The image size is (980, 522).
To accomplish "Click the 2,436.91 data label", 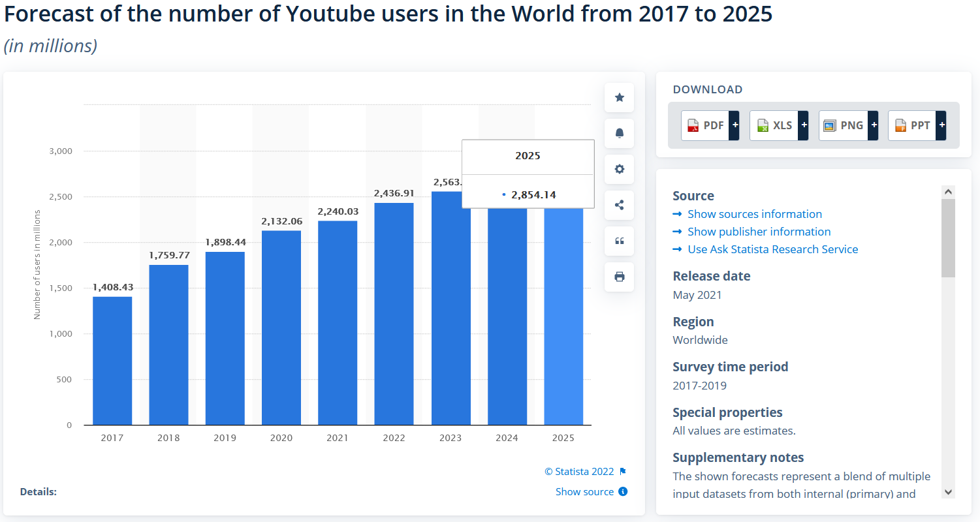I will pos(394,193).
